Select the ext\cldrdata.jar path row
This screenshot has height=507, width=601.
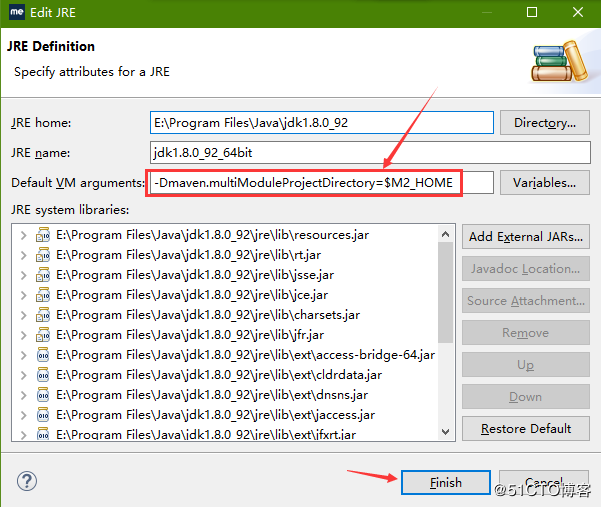219,375
